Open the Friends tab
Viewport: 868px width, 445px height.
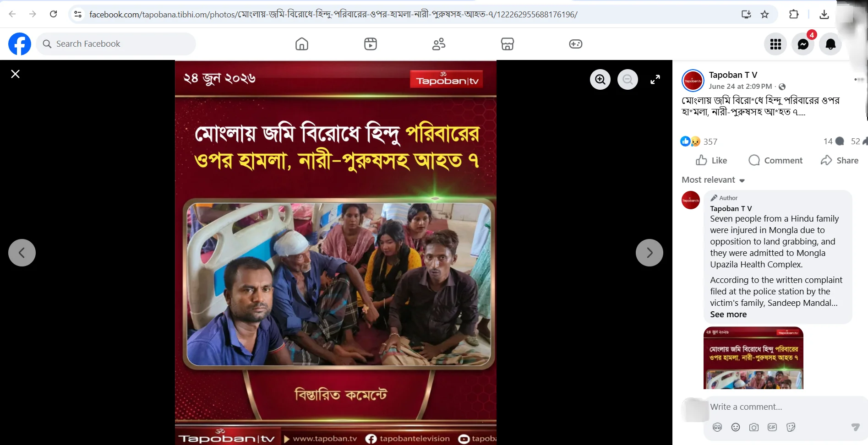click(439, 44)
